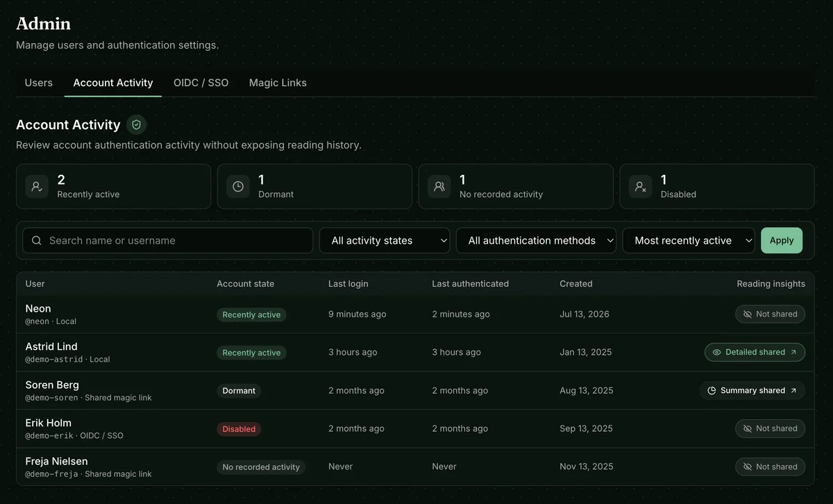
Task: Click the Apply button
Action: [x=782, y=240]
